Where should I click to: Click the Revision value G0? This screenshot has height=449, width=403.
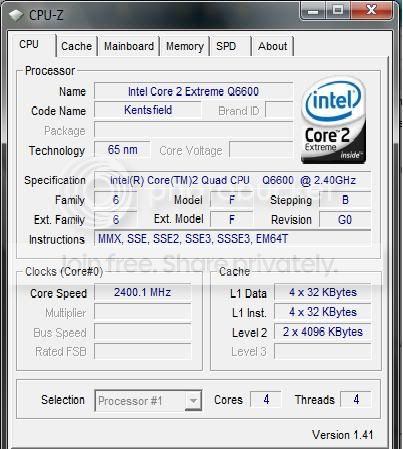point(345,220)
